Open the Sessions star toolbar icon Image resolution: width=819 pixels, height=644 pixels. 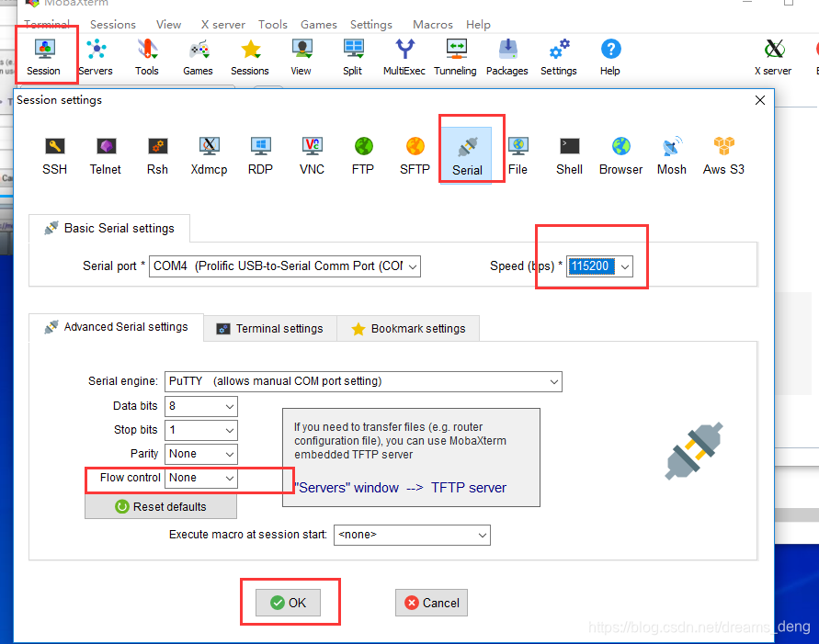pos(250,57)
